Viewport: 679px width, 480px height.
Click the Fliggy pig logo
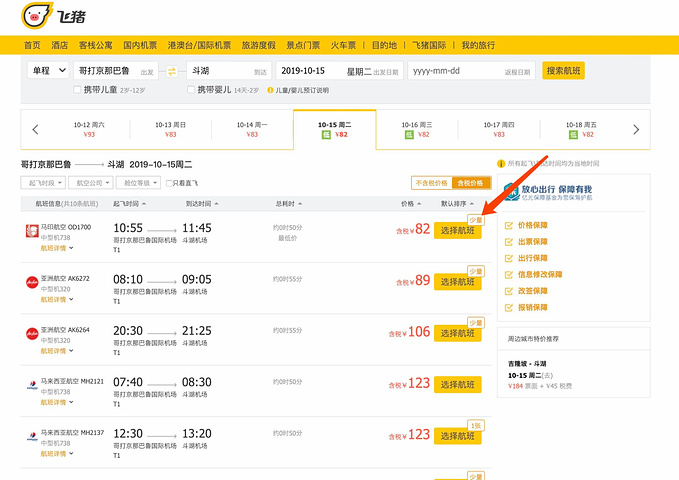point(38,17)
